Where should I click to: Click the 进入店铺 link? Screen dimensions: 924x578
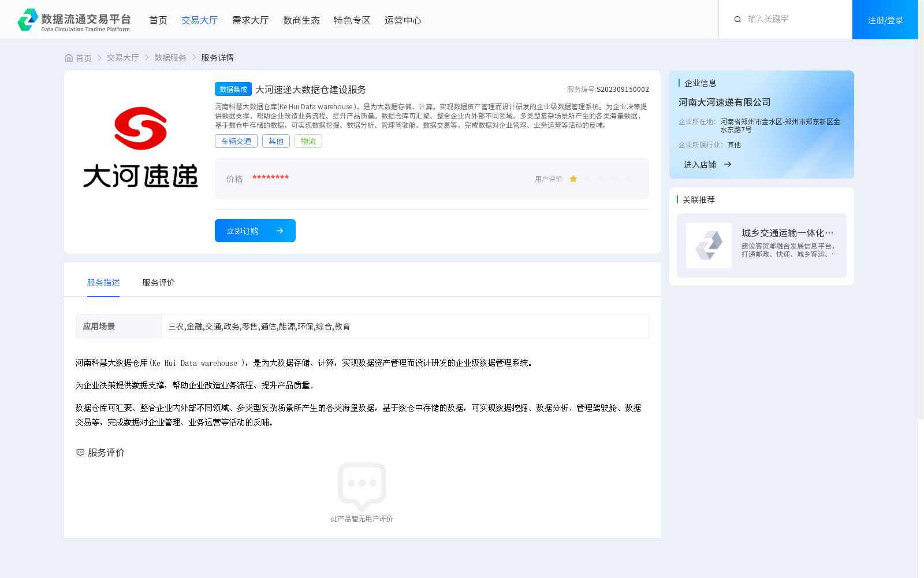point(700,165)
